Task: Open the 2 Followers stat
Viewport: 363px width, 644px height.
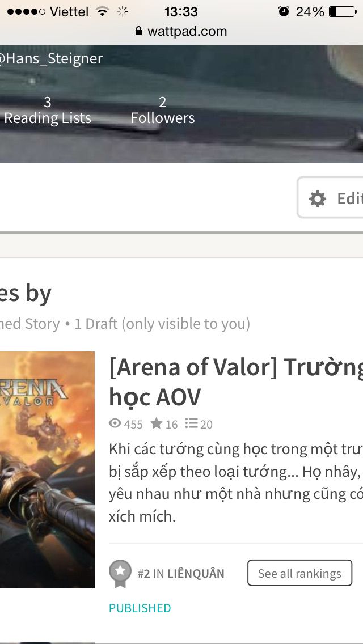Action: click(x=163, y=110)
